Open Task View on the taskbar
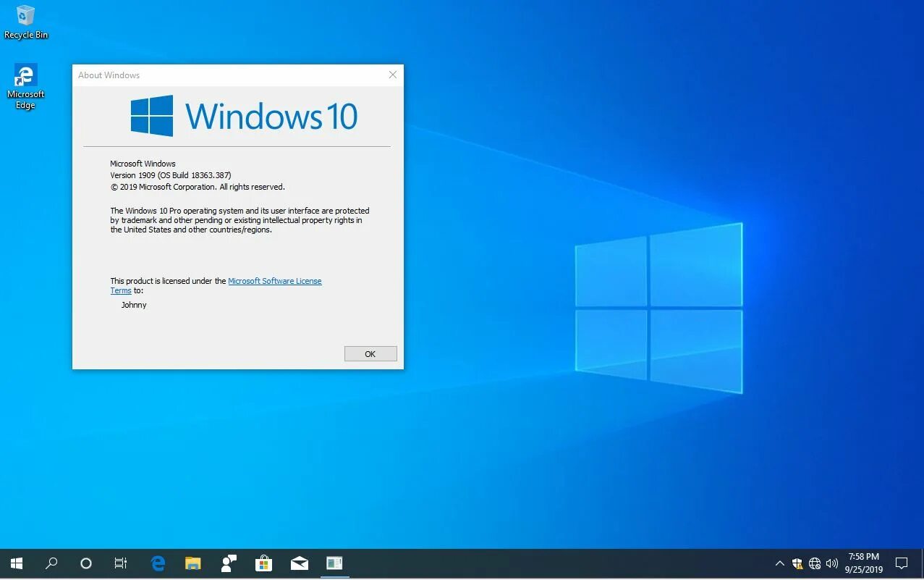Viewport: 924px width, 580px height. click(121, 563)
